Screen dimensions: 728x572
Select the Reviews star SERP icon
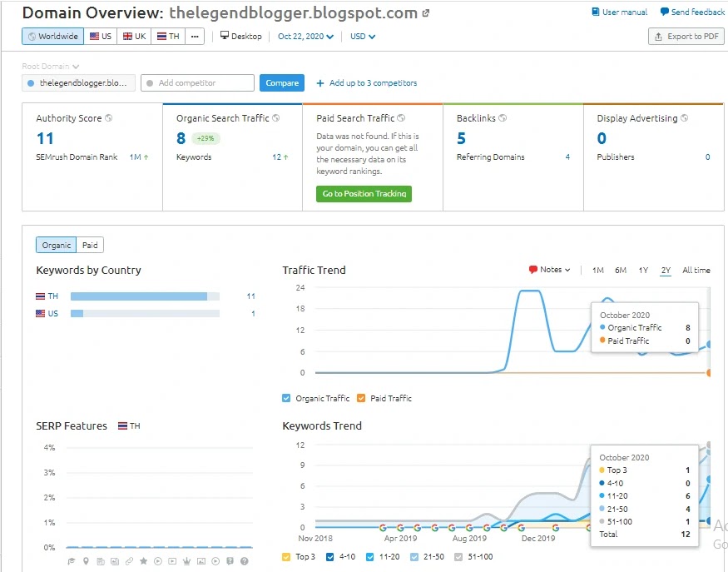(x=143, y=561)
